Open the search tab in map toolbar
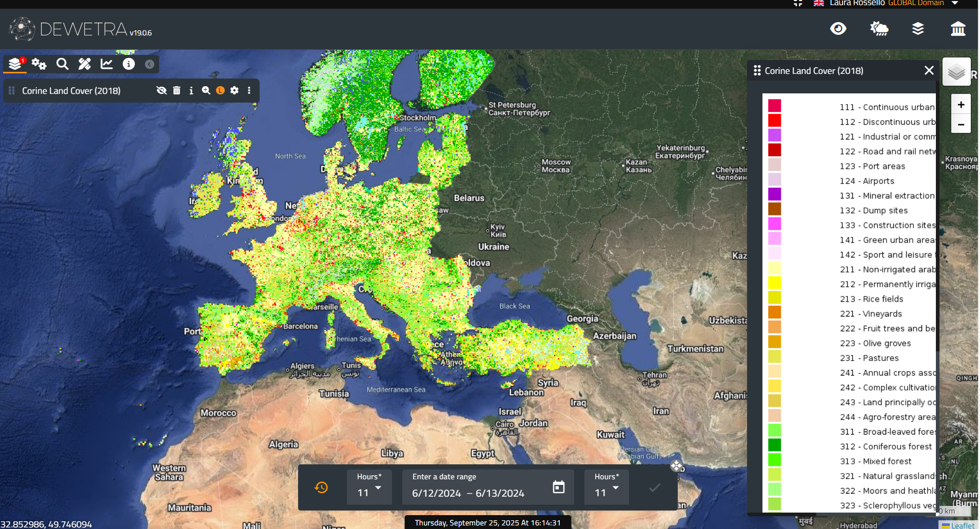 coord(62,64)
